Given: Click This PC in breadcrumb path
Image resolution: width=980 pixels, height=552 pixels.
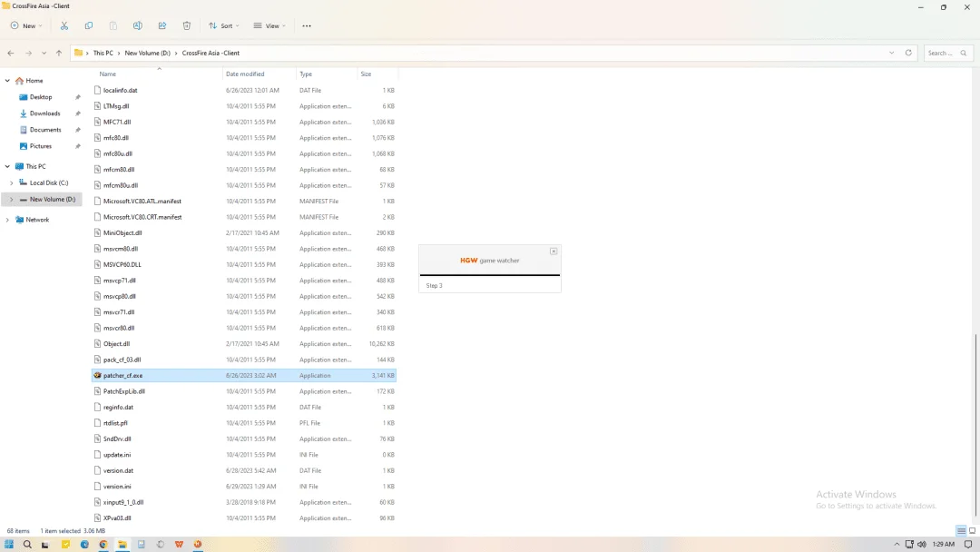Looking at the screenshot, I should coord(103,54).
